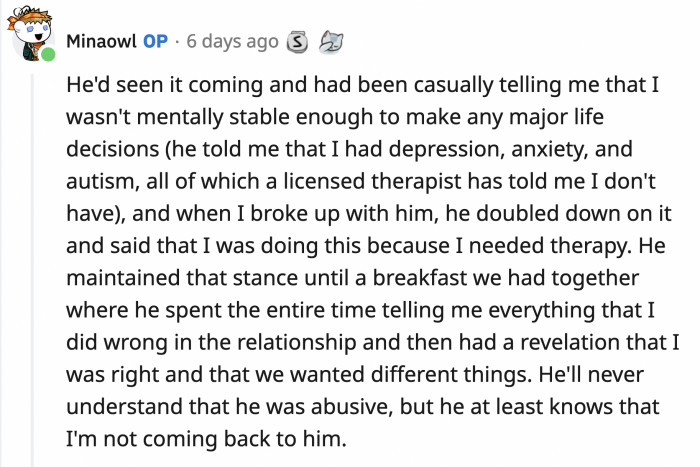This screenshot has height=467, width=700.
Task: Click 'He'd' at the comment's start
Action: (88, 85)
